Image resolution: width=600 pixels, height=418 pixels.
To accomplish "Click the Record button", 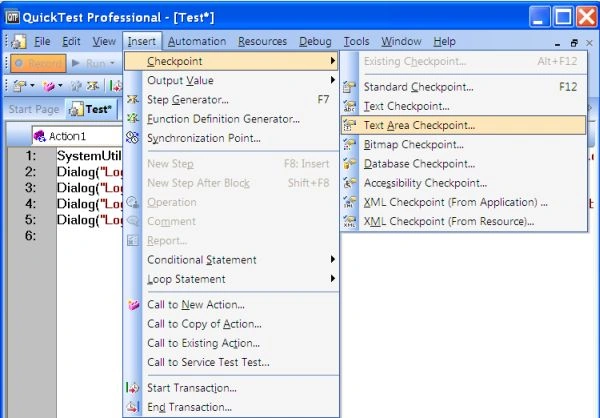I will click(38, 63).
